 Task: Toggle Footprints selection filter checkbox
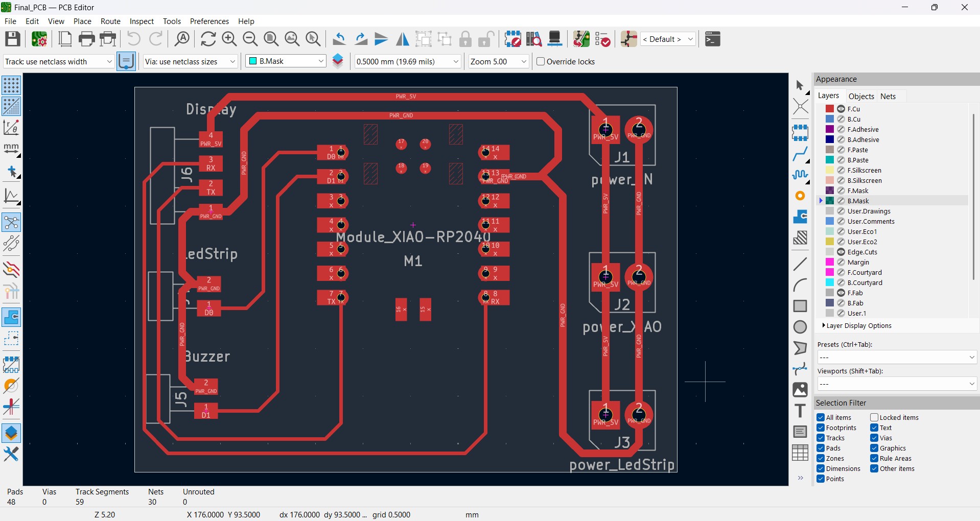point(821,428)
